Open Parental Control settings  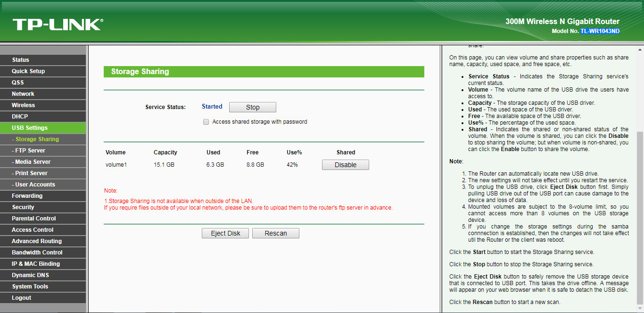(x=34, y=219)
